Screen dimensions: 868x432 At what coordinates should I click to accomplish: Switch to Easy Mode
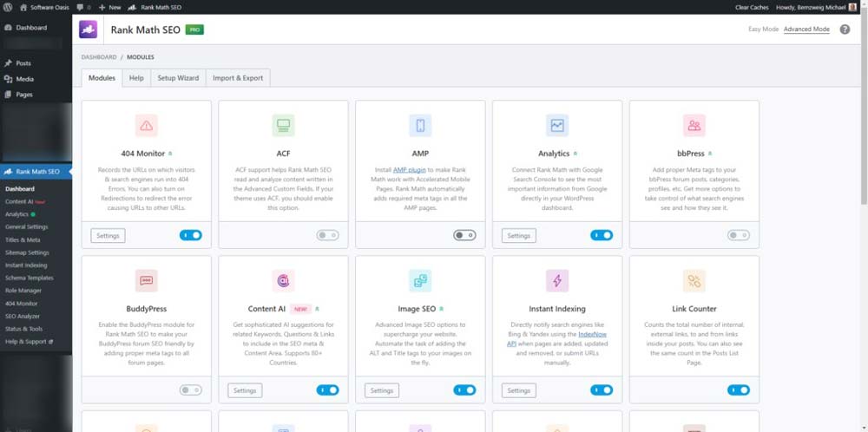tap(763, 29)
